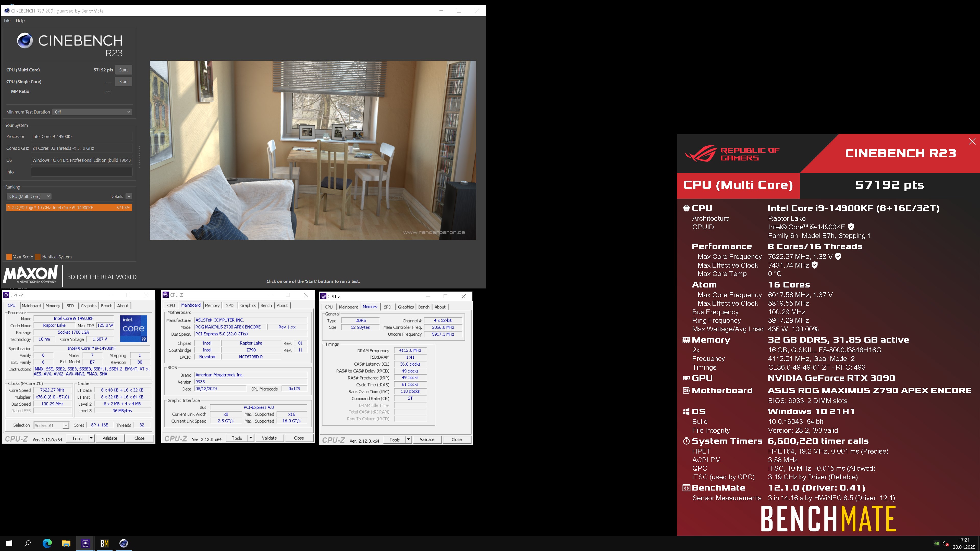The width and height of the screenshot is (980, 551).
Task: Launch Microsoft Edge from taskbar
Action: click(47, 543)
